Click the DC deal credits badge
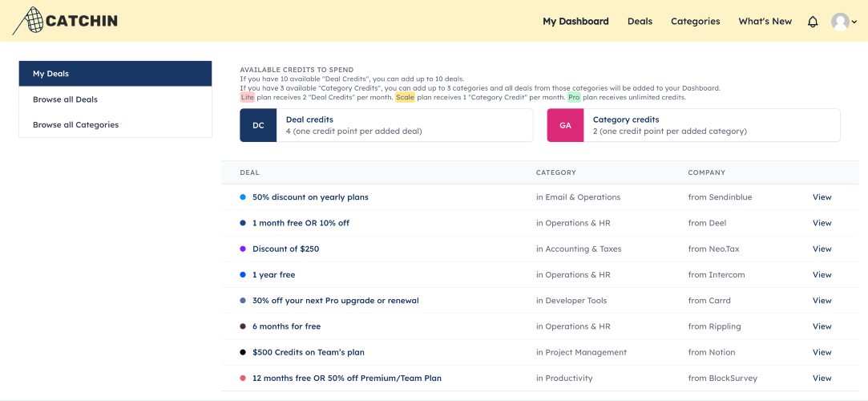 tap(258, 125)
